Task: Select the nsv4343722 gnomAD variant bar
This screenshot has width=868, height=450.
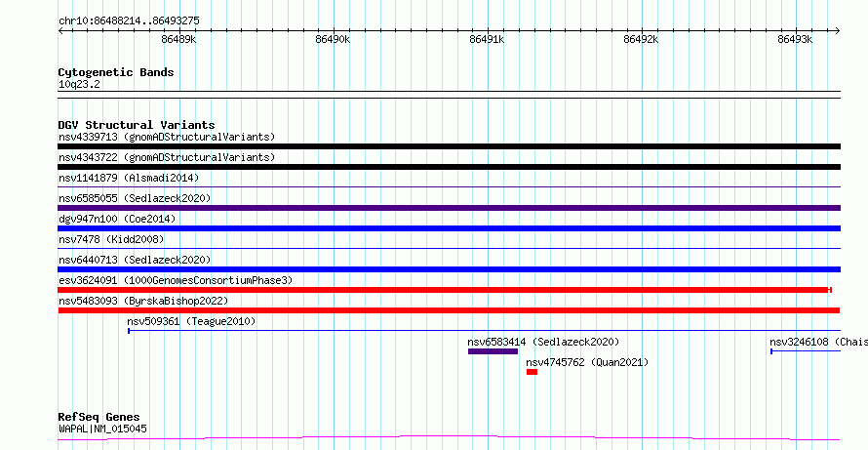Action: tap(449, 167)
